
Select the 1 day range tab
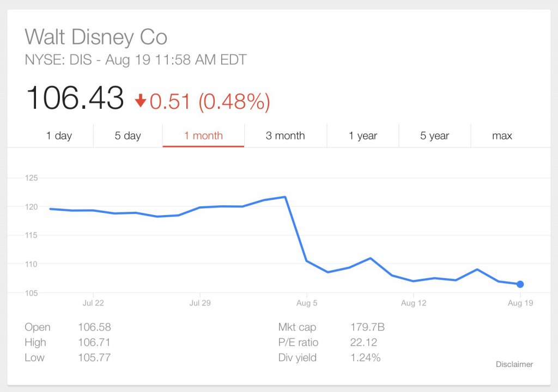point(59,136)
